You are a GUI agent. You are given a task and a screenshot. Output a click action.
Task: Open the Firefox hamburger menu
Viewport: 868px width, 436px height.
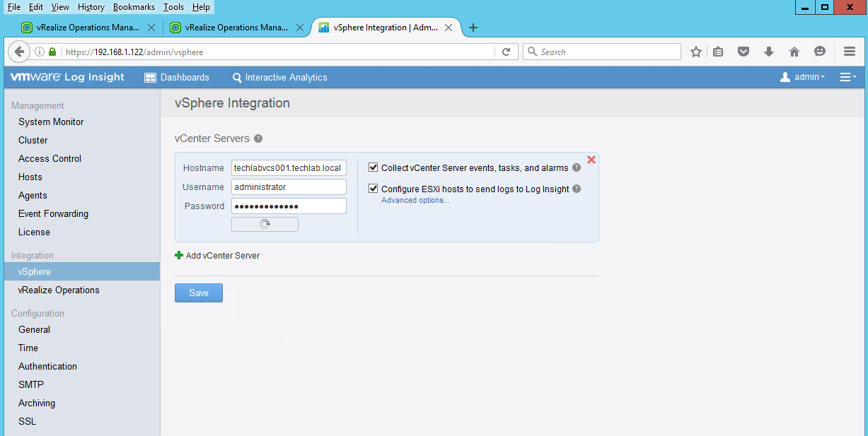click(x=850, y=52)
